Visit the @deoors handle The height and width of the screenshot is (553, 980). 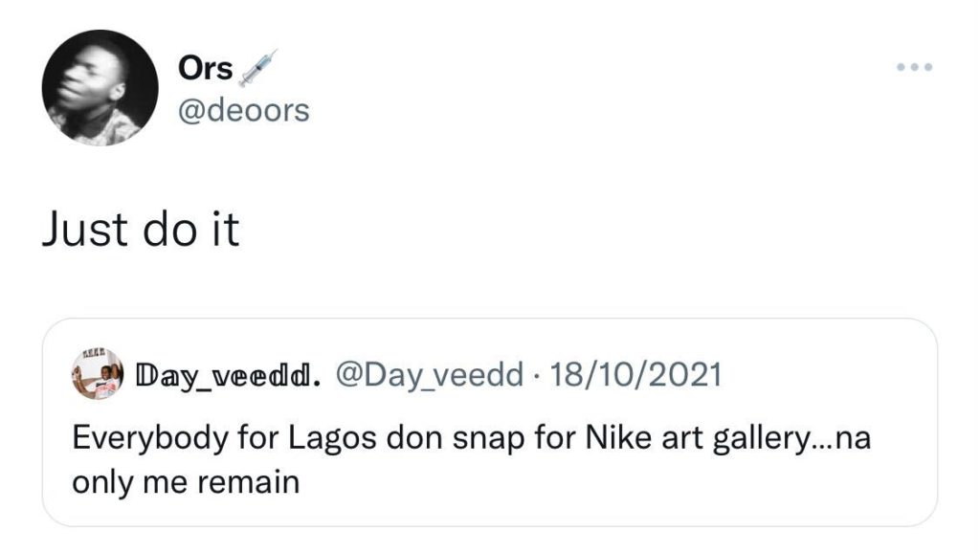(x=244, y=110)
